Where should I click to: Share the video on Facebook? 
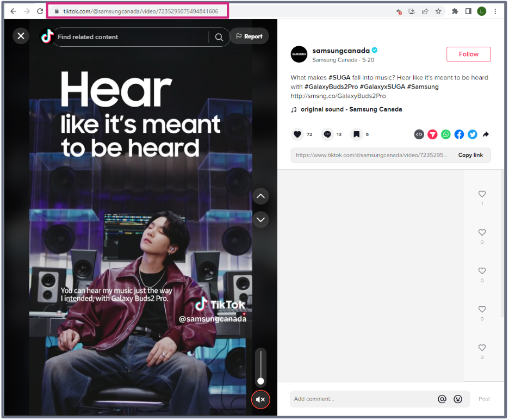click(460, 134)
